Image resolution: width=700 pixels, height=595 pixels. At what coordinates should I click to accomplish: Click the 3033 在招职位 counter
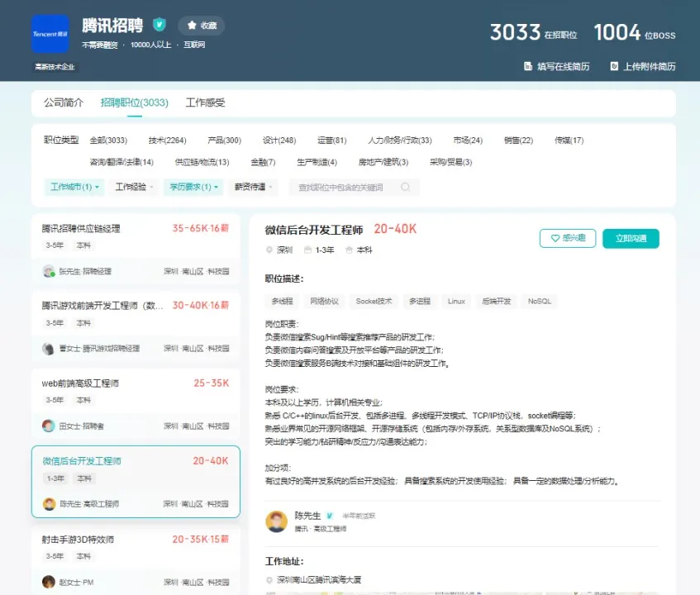click(534, 32)
